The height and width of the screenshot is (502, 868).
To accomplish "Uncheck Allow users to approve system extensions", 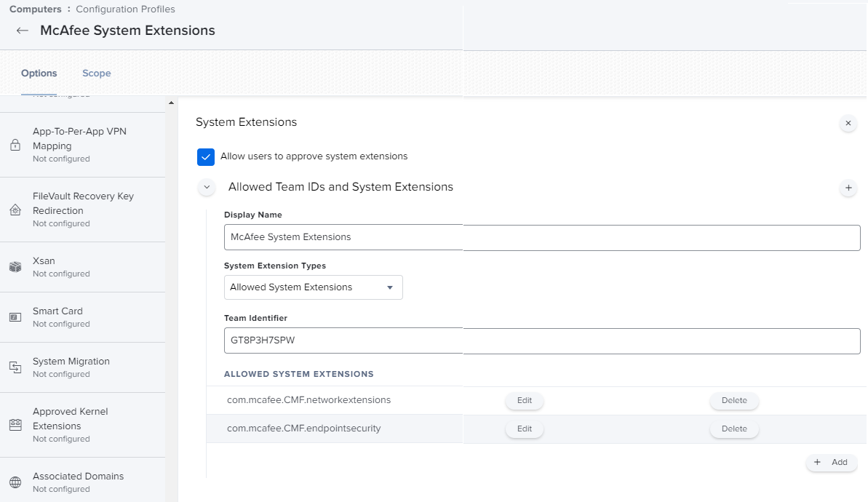I will [206, 156].
